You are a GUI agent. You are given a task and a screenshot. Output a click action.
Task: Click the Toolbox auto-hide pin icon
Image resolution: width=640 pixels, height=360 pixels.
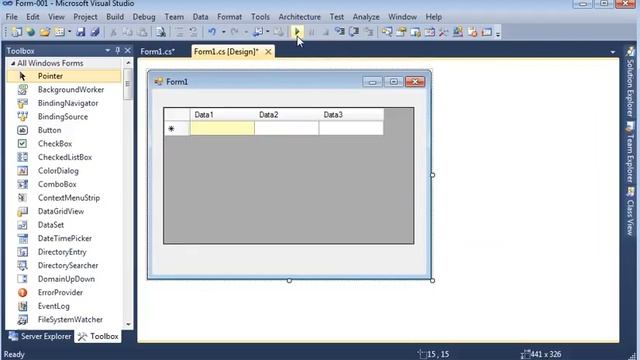pyautogui.click(x=118, y=51)
